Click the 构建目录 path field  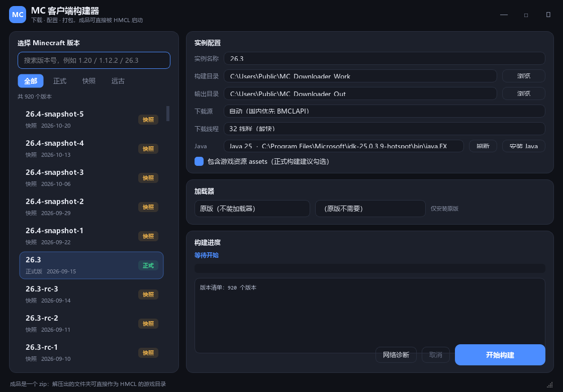[360, 76]
